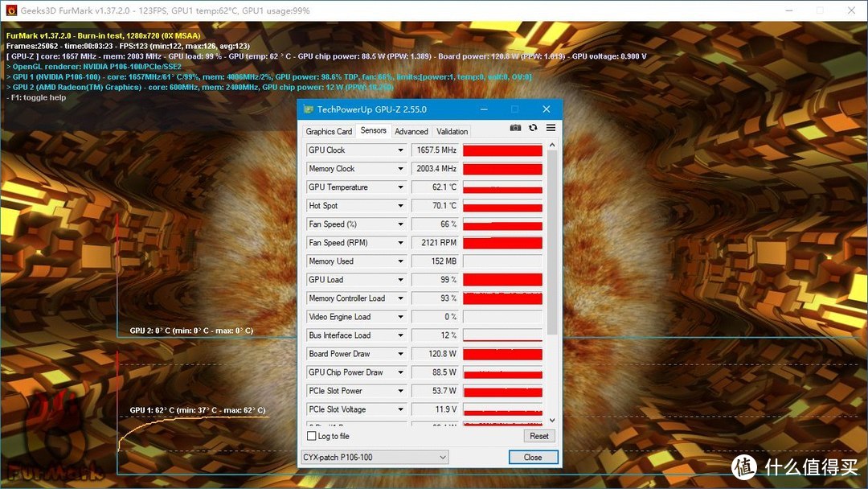Screen dimensions: 868x489
Task: Switch to the Advanced tab
Action: pyautogui.click(x=411, y=131)
